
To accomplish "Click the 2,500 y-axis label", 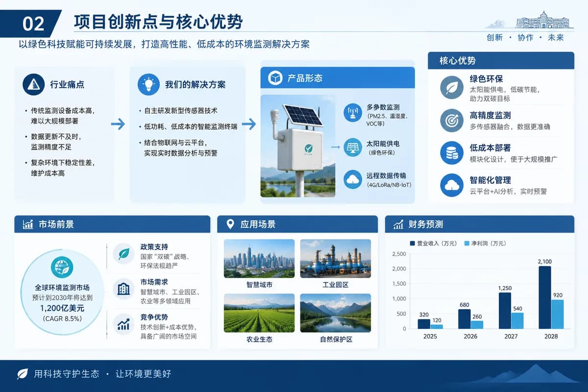I will (400, 254).
